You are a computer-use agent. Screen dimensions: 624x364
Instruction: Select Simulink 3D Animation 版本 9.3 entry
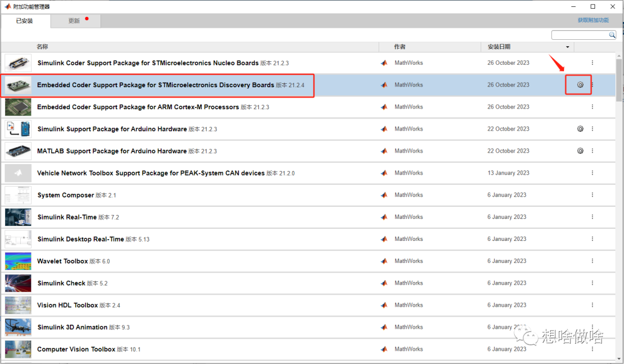tap(84, 327)
